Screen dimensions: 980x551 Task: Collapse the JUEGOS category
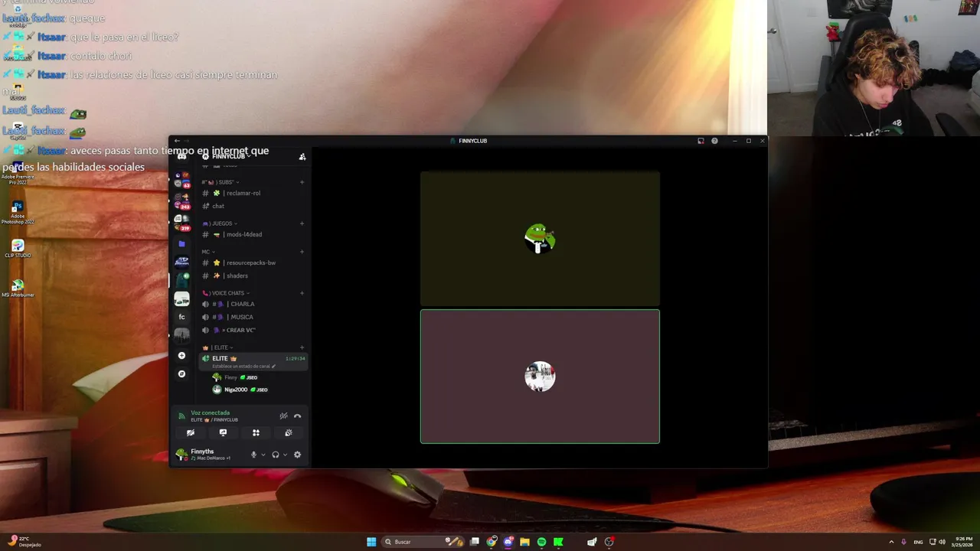[220, 223]
